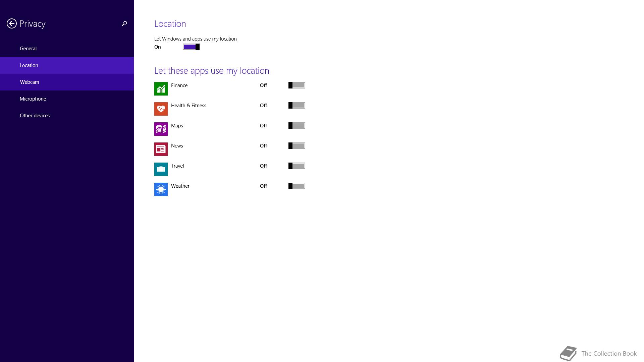Click the Health & Fitness app name
The height and width of the screenshot is (362, 644).
[x=189, y=106]
